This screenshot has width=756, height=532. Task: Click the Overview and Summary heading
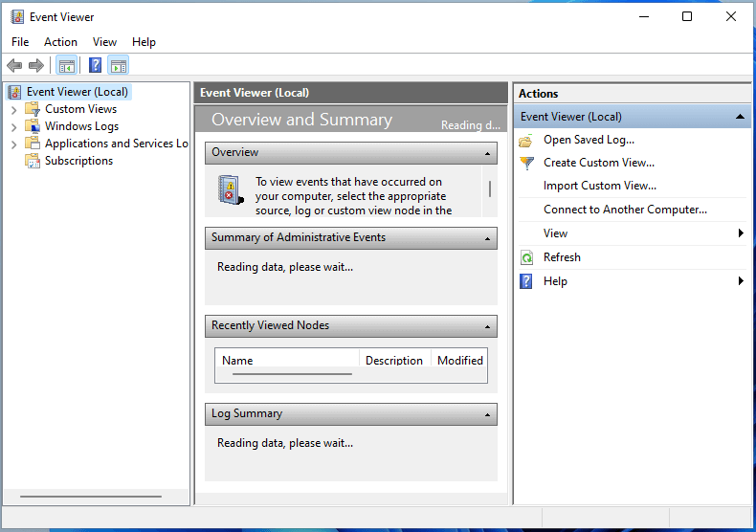(x=301, y=120)
